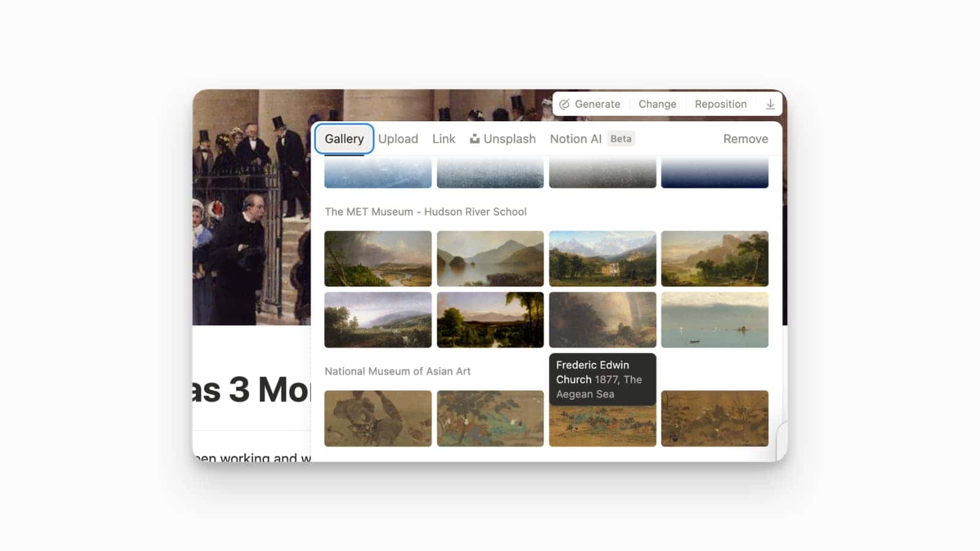Pick the dark navy gradient cover
Viewport: 980px width, 551px height.
pyautogui.click(x=714, y=173)
